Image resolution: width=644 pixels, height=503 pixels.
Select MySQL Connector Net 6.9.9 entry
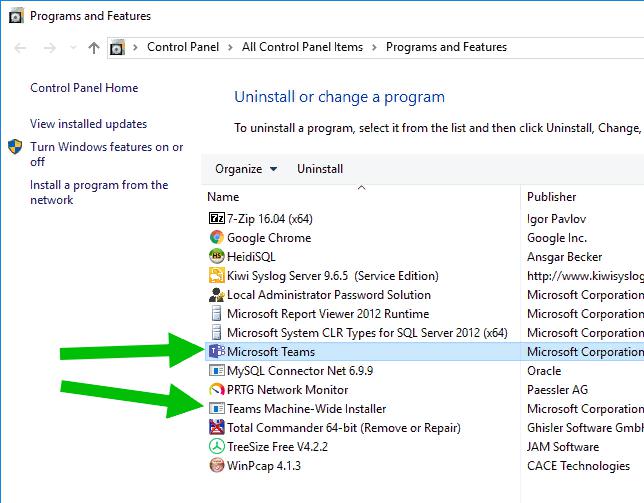(x=300, y=371)
